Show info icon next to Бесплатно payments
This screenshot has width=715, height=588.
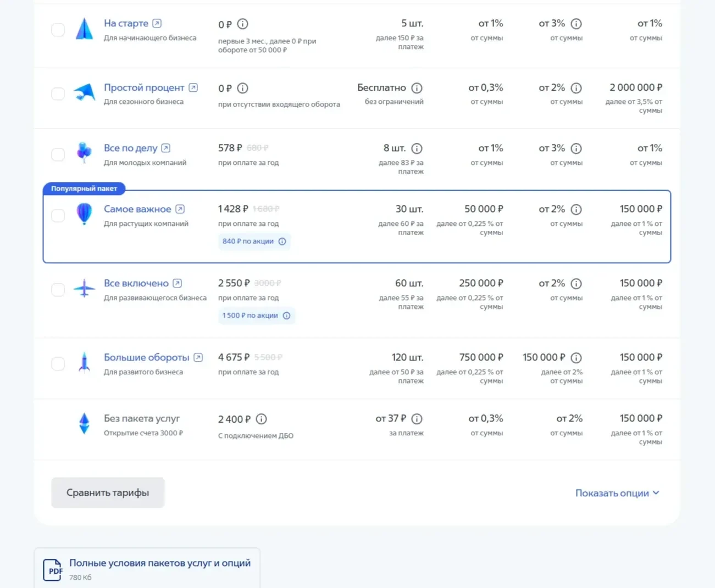tap(417, 88)
